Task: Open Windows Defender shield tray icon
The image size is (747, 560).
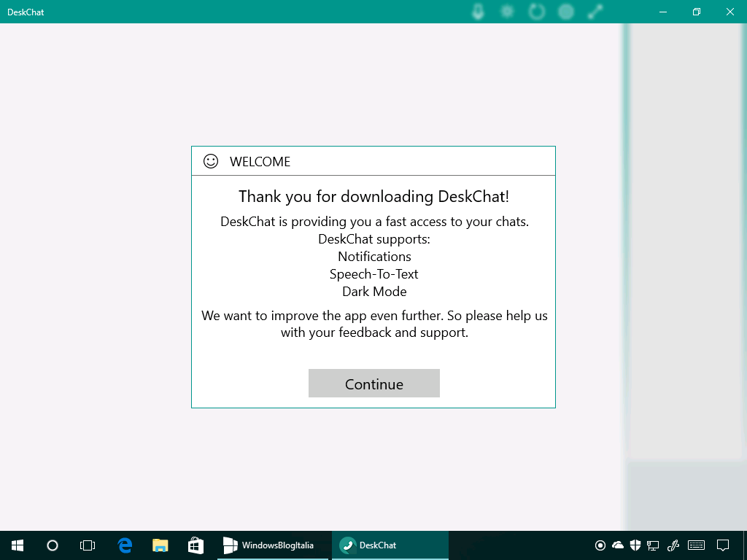Action: click(635, 545)
